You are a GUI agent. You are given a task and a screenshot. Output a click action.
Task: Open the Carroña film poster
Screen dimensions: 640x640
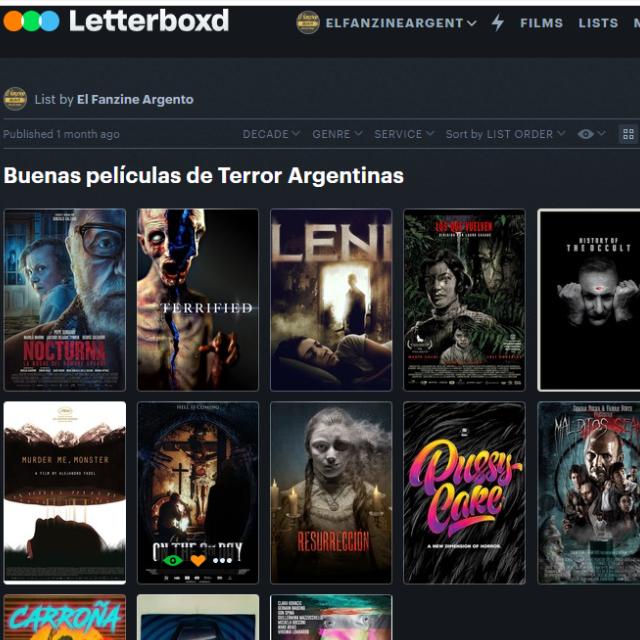(65, 617)
